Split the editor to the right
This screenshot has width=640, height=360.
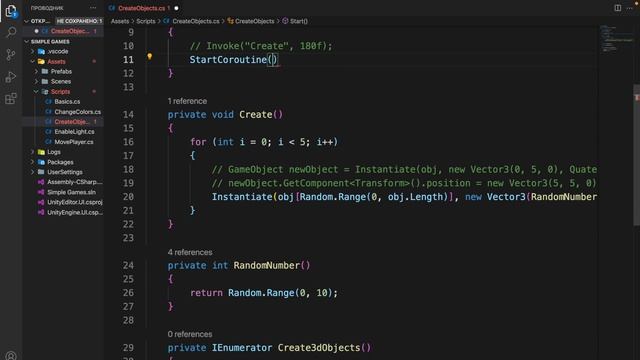point(618,8)
